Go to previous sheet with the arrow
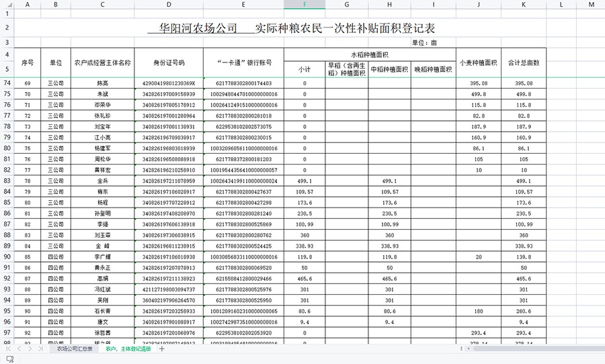This screenshot has width=605, height=364. tap(19, 349)
